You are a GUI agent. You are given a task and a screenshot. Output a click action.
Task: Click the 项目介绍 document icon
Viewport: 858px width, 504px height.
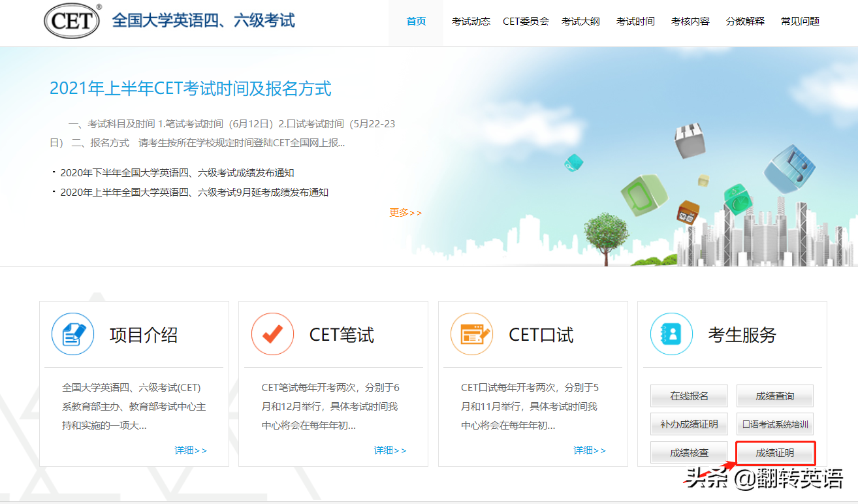coord(72,334)
